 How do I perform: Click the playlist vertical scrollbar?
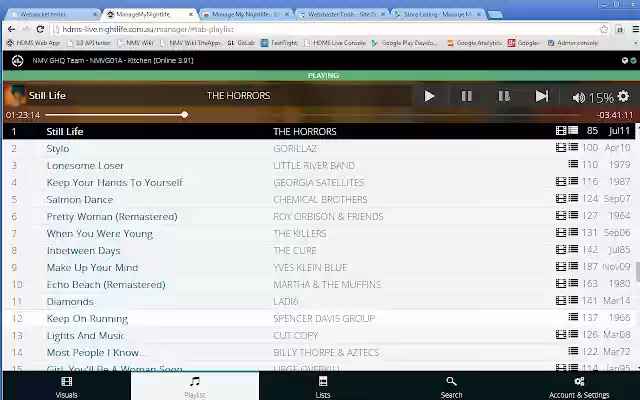coord(638,271)
